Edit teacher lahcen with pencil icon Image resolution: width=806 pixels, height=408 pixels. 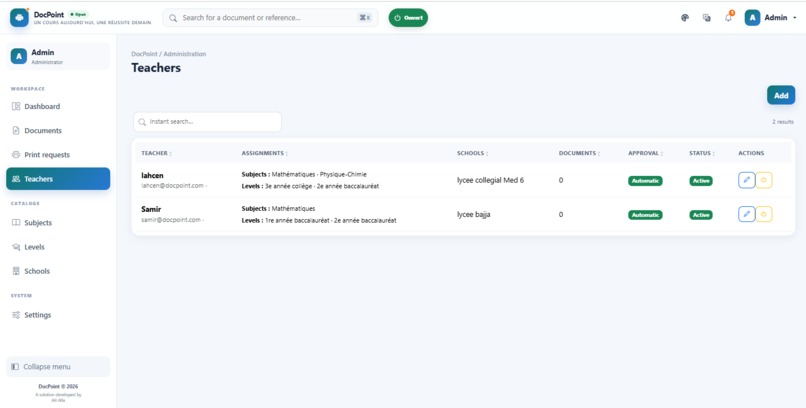click(746, 180)
